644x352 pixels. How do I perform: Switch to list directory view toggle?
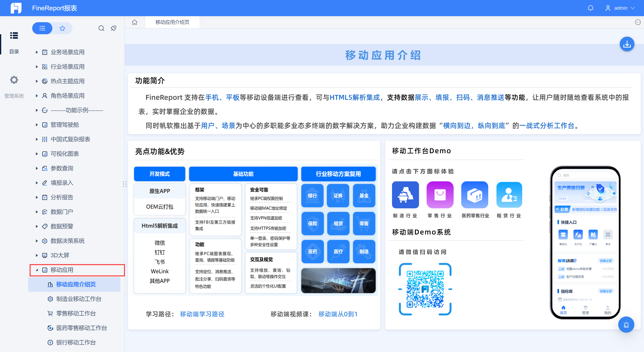pyautogui.click(x=42, y=28)
